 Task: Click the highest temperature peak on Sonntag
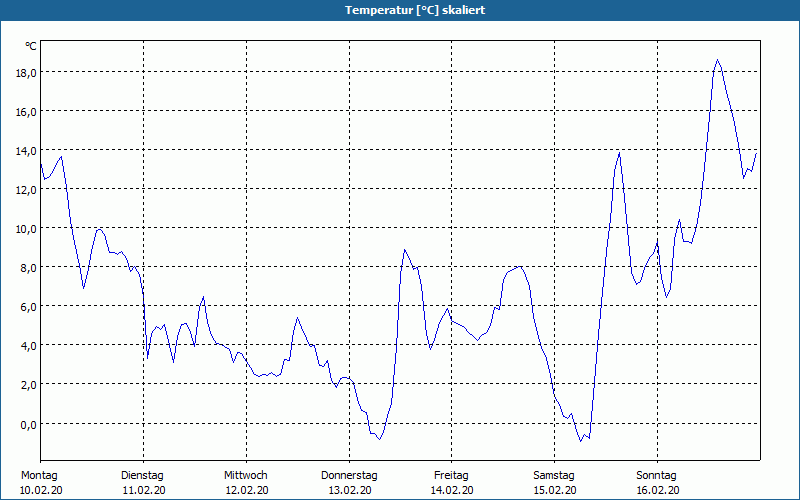[717, 60]
